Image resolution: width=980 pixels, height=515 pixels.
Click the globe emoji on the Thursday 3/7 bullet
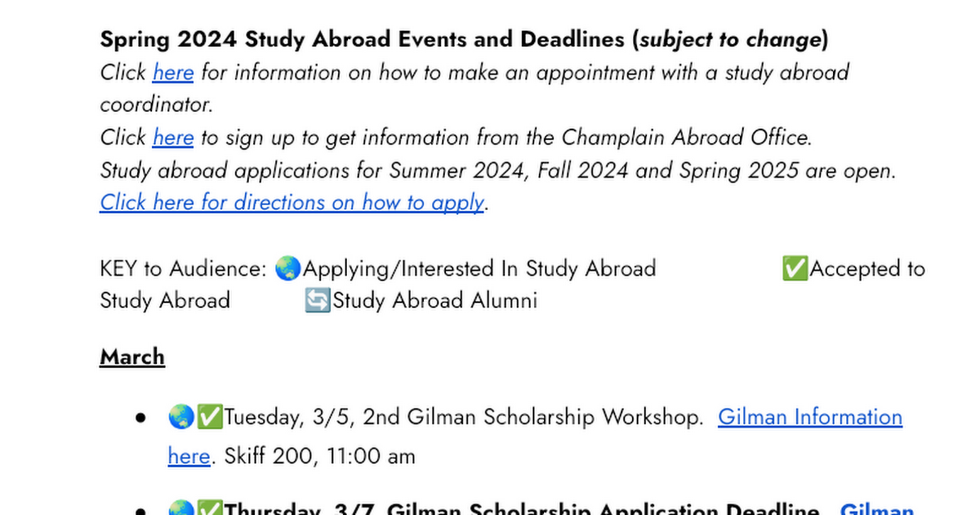[181, 508]
